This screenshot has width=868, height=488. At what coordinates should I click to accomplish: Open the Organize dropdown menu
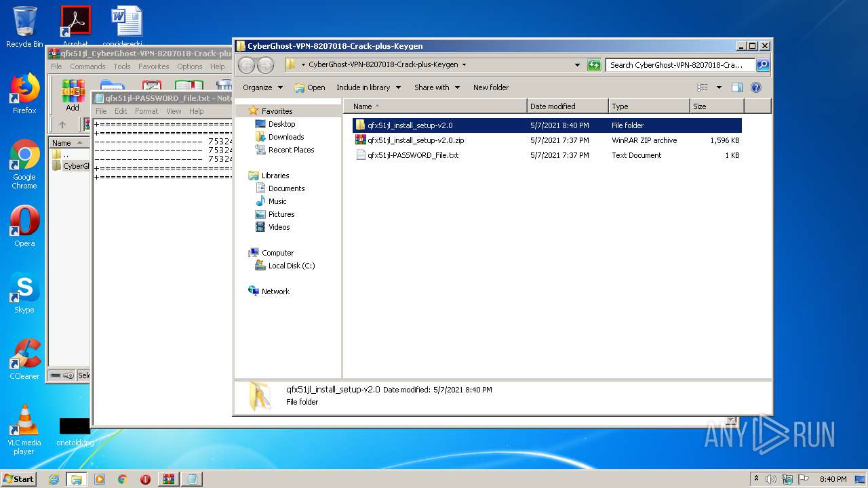262,87
